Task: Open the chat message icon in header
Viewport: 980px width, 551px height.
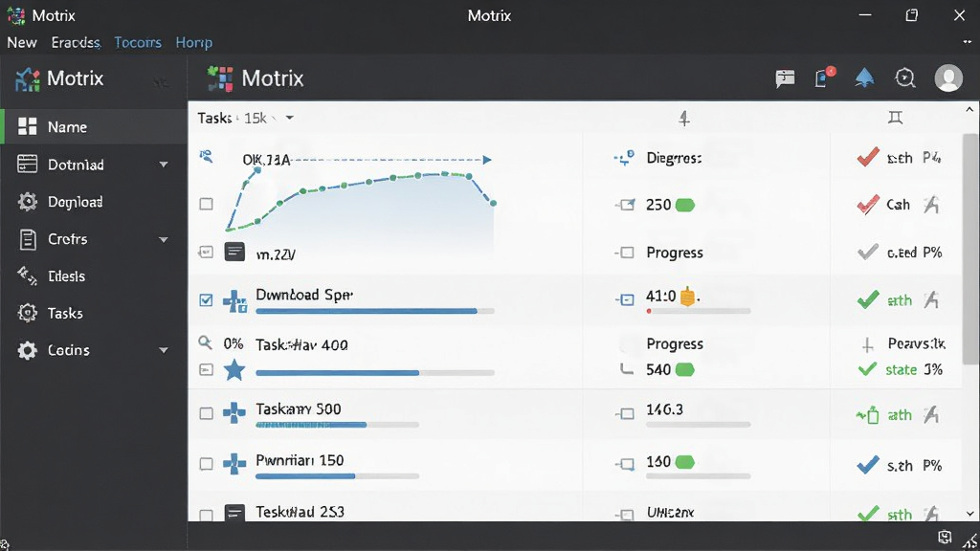Action: [785, 78]
